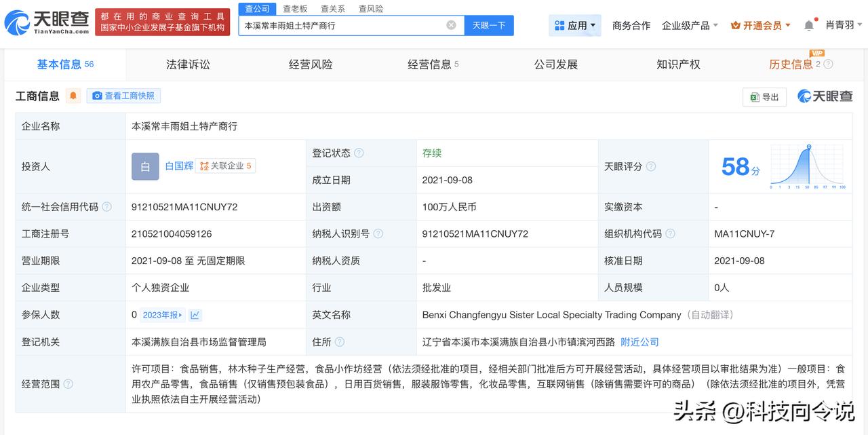
Task: Open the 2023年报 dropdown
Action: tap(163, 315)
